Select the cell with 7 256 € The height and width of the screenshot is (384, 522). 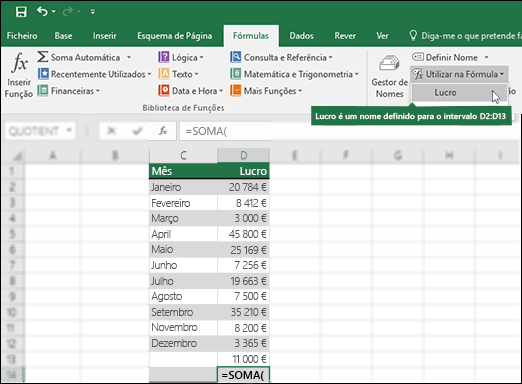(243, 265)
